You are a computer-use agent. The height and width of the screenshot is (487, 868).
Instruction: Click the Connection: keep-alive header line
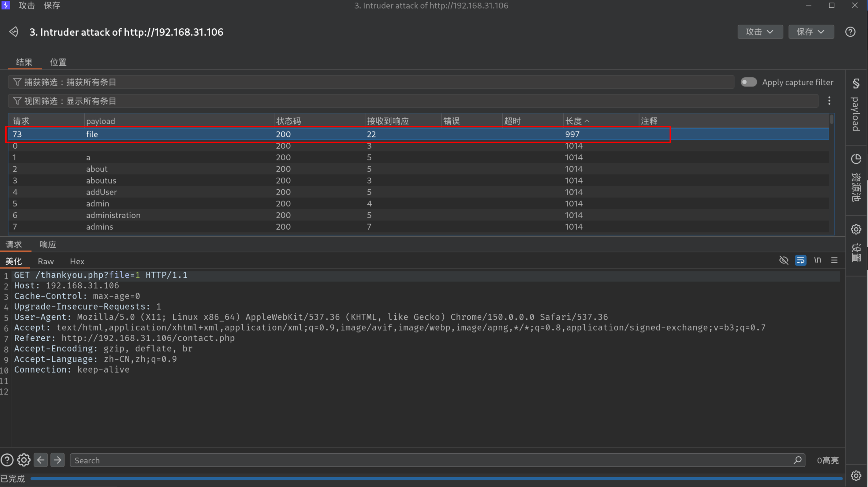coord(72,370)
